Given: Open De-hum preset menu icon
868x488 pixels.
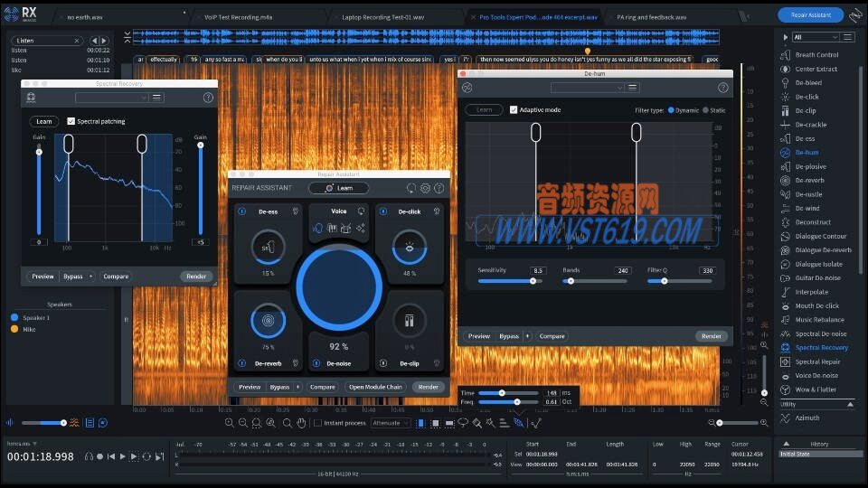Looking at the screenshot, I should tap(633, 88).
